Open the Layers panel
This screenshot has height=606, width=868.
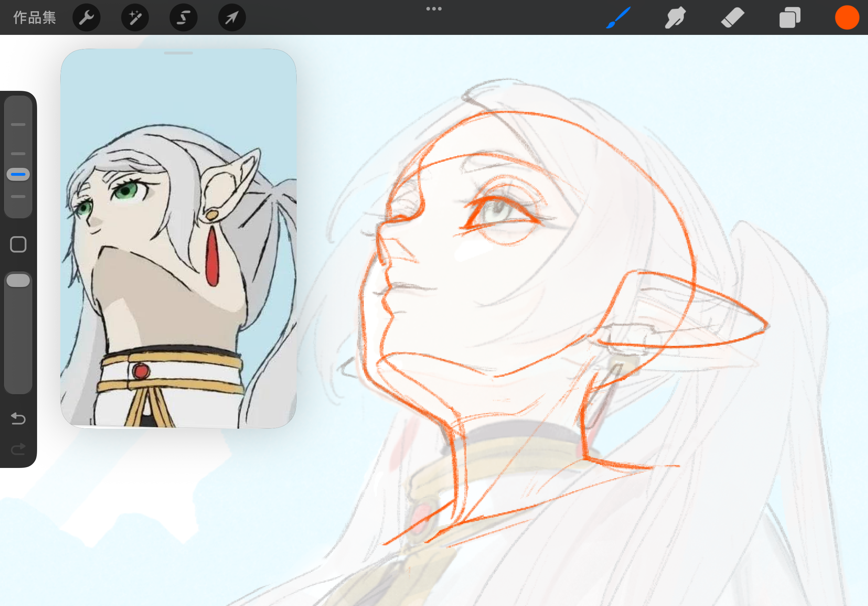790,18
